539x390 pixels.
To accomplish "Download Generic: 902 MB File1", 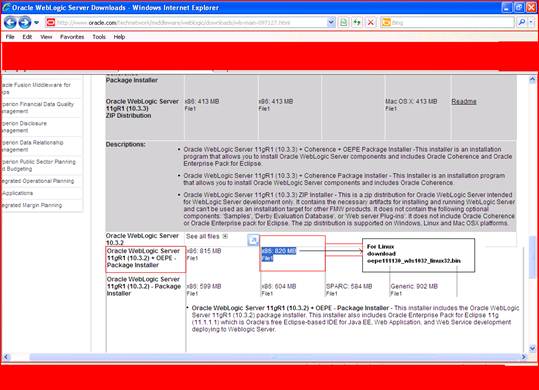I will click(x=414, y=290).
